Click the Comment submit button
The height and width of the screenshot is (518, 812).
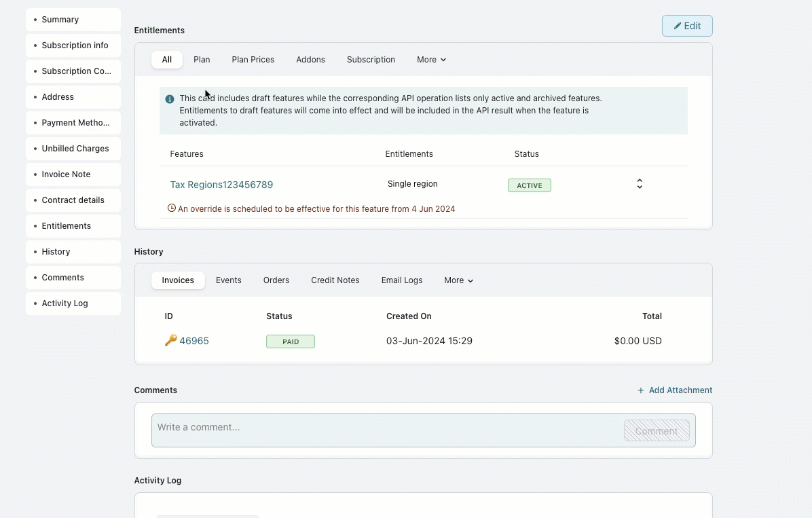[x=657, y=430]
